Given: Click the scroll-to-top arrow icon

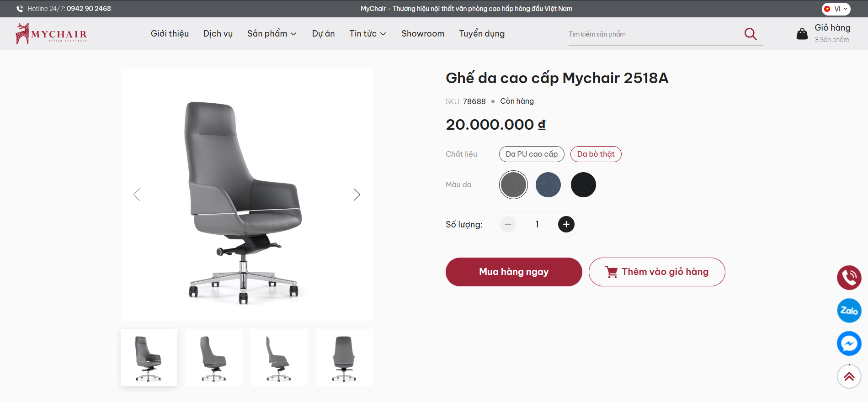Looking at the screenshot, I should [849, 376].
